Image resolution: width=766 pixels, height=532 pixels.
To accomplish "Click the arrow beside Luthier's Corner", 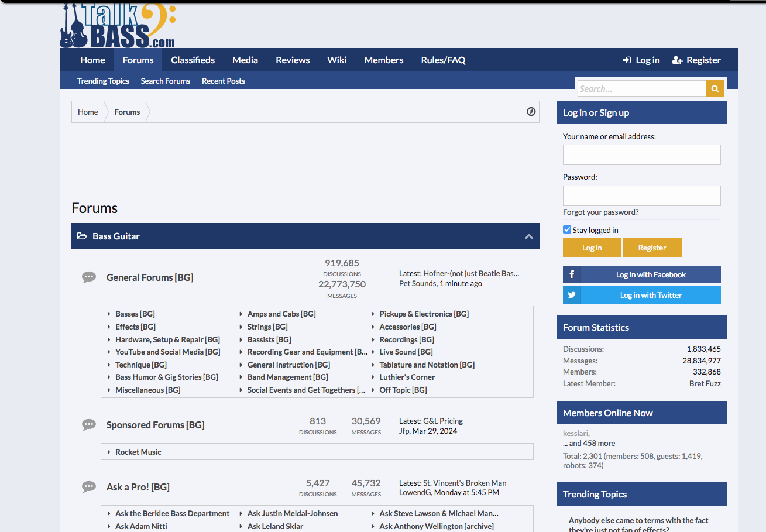I will (373, 377).
